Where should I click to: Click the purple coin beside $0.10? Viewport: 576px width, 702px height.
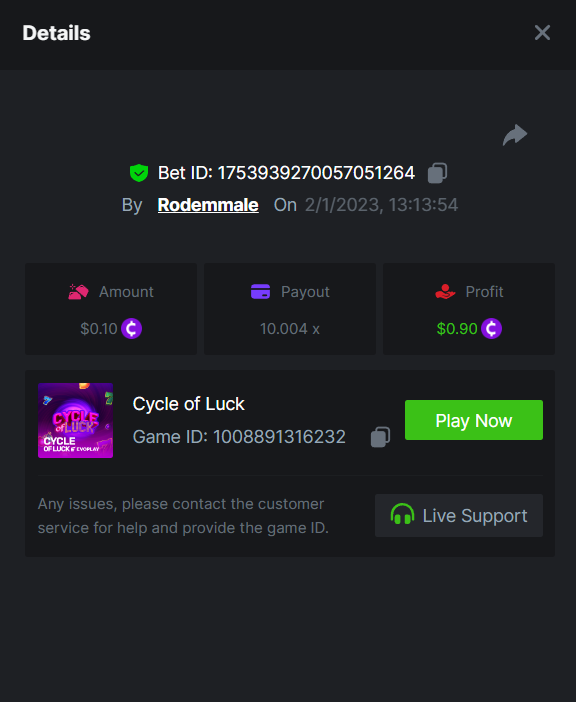(132, 329)
